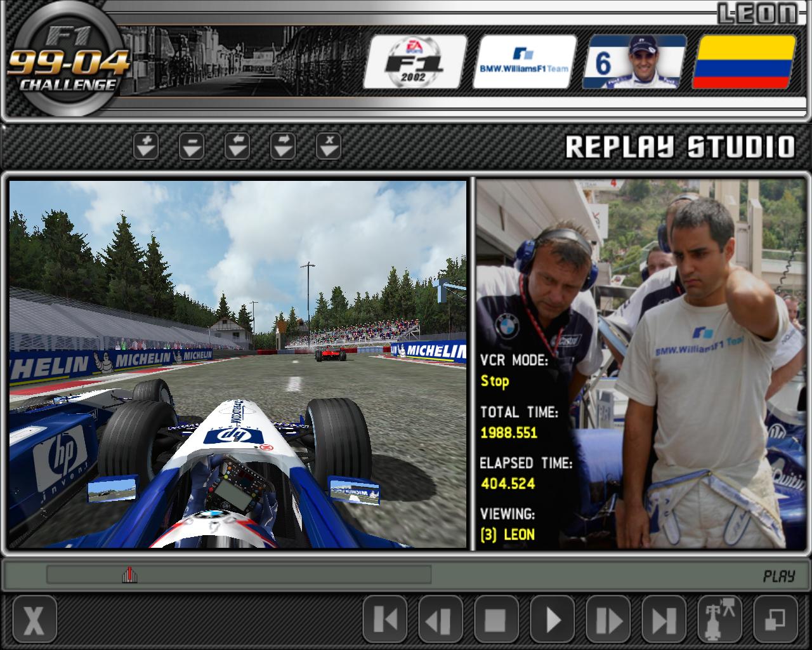Select the BMW WilliamsF1 Team badge
Image resolution: width=812 pixels, height=650 pixels.
pyautogui.click(x=526, y=62)
